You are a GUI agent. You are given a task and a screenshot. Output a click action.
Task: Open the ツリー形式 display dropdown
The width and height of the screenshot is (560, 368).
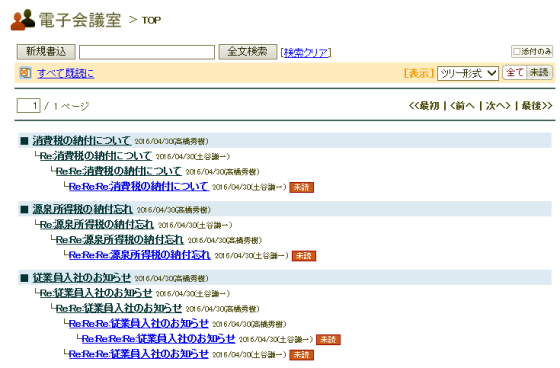pyautogui.click(x=468, y=73)
